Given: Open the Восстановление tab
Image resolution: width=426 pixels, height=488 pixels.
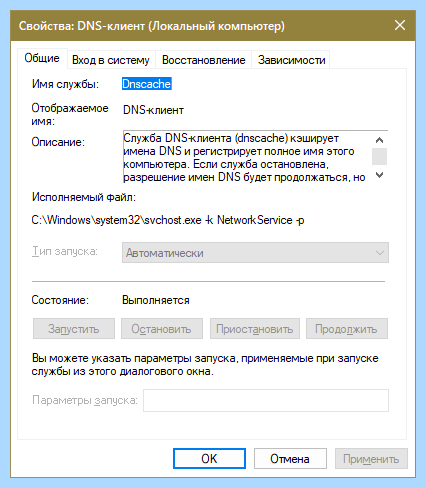Looking at the screenshot, I should [203, 60].
